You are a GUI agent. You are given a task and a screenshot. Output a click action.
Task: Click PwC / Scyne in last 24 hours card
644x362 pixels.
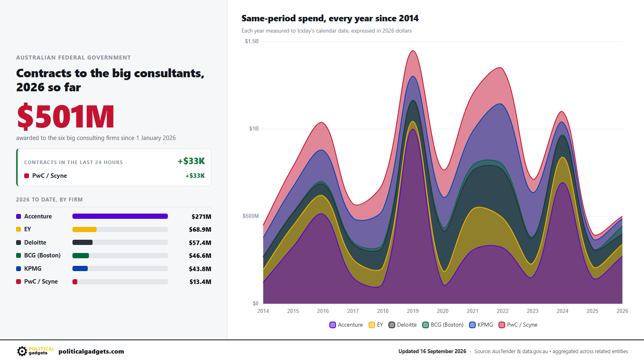click(x=50, y=176)
